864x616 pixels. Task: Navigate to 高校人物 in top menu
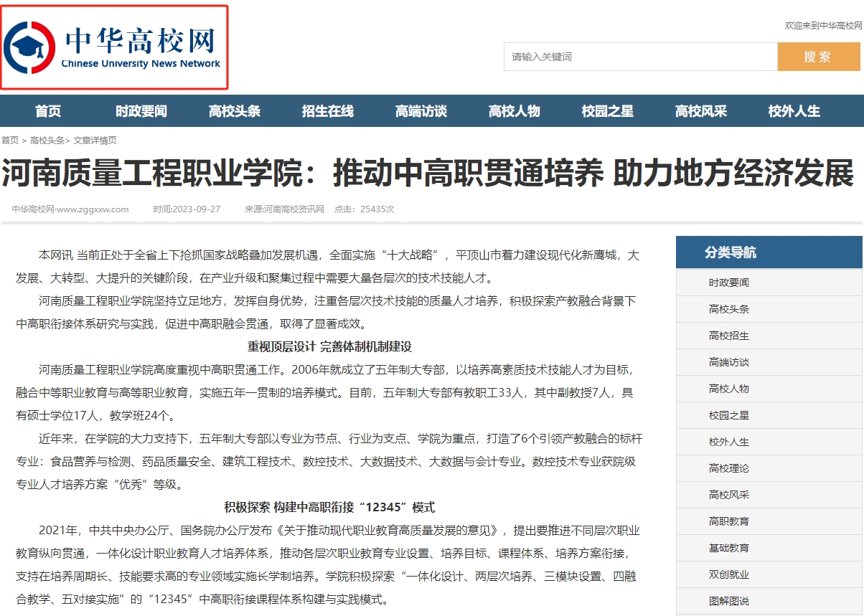point(515,111)
